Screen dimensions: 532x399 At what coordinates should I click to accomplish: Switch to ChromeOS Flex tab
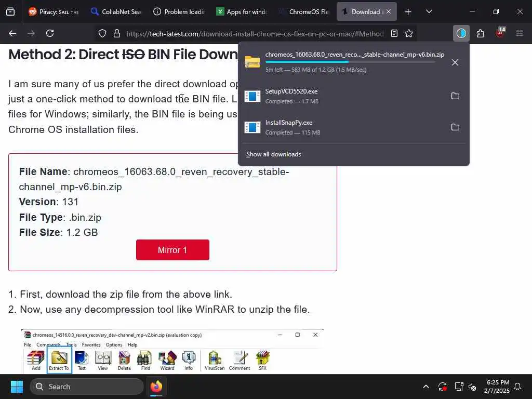[303, 12]
